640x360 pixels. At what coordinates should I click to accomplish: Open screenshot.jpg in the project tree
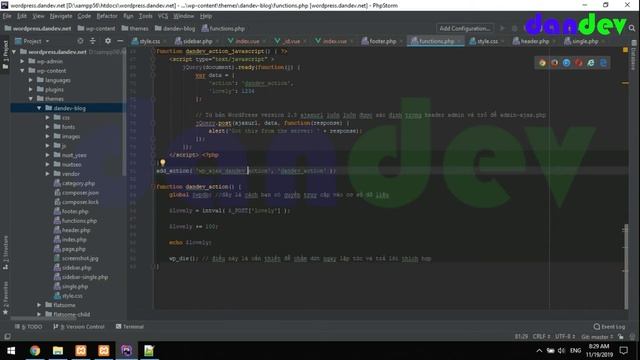(76, 258)
